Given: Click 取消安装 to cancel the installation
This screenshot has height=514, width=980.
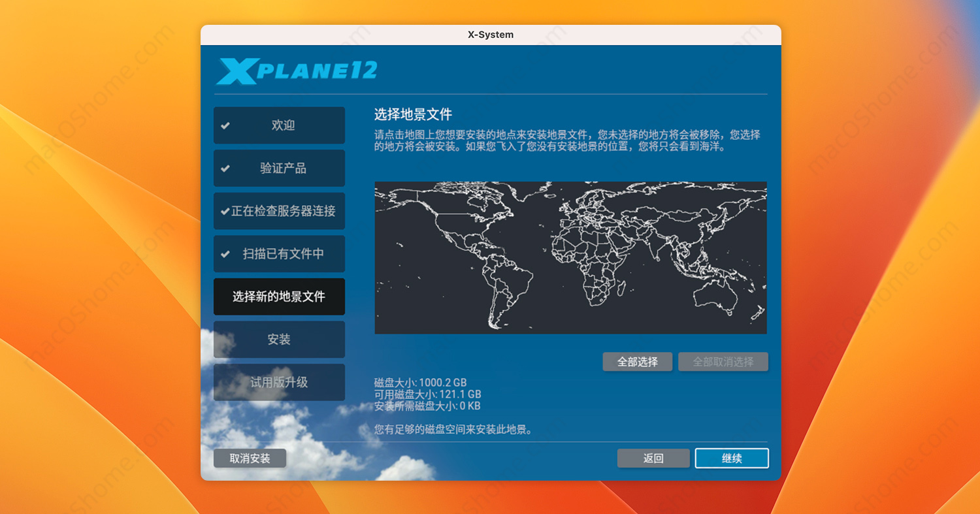Looking at the screenshot, I should (250, 458).
